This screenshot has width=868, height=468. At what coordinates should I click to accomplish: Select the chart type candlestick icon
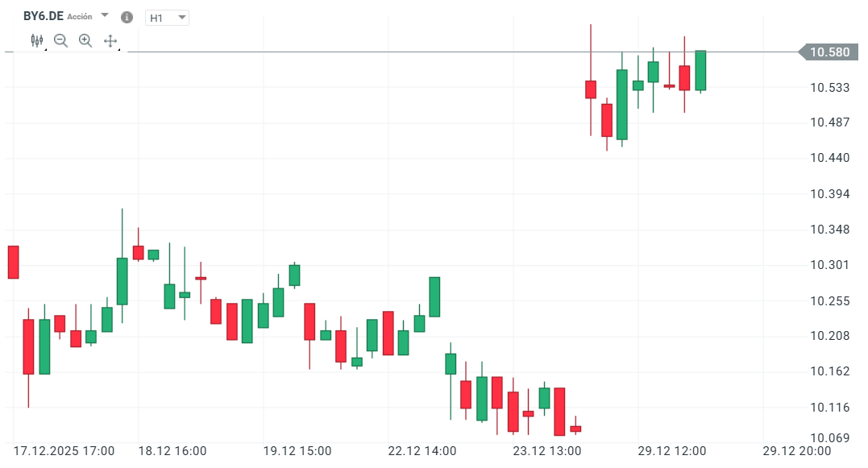36,39
